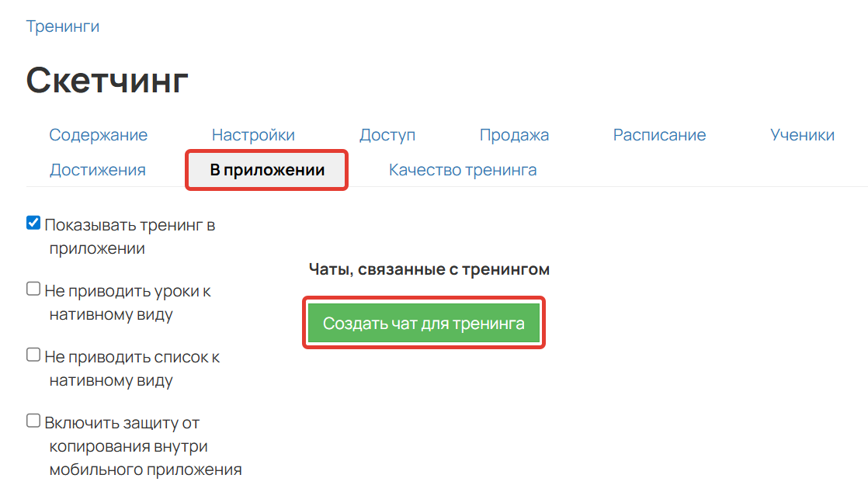The image size is (868, 499).
Task: Select the В приложении tab
Action: click(x=266, y=169)
